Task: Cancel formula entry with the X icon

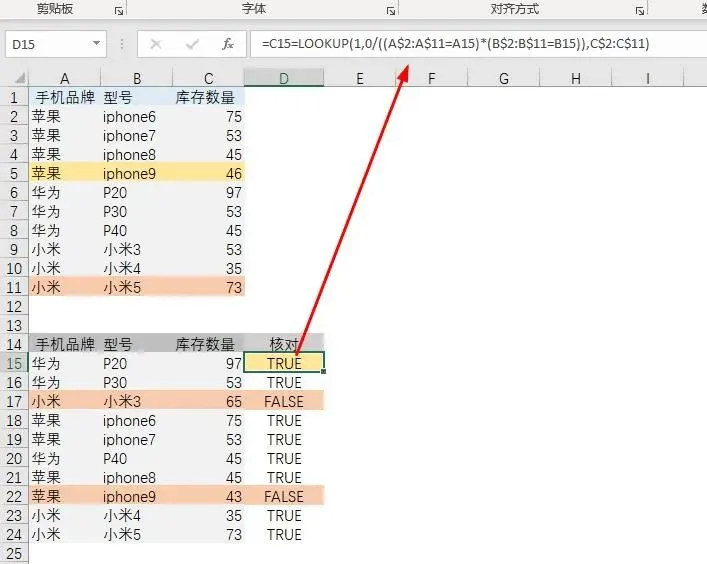Action: pos(156,44)
